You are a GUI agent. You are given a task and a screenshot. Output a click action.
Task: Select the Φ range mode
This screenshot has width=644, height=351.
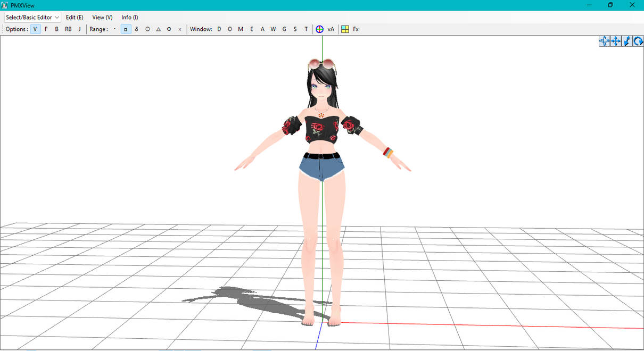point(169,29)
